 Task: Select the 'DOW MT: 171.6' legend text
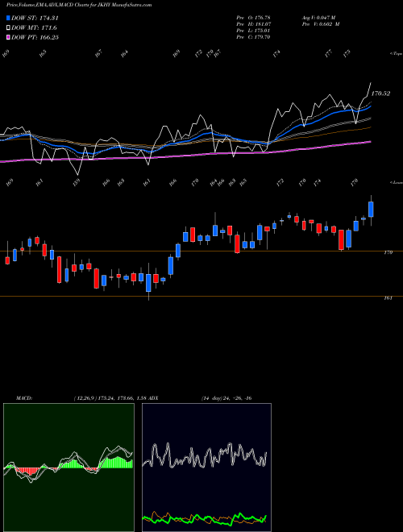34,28
